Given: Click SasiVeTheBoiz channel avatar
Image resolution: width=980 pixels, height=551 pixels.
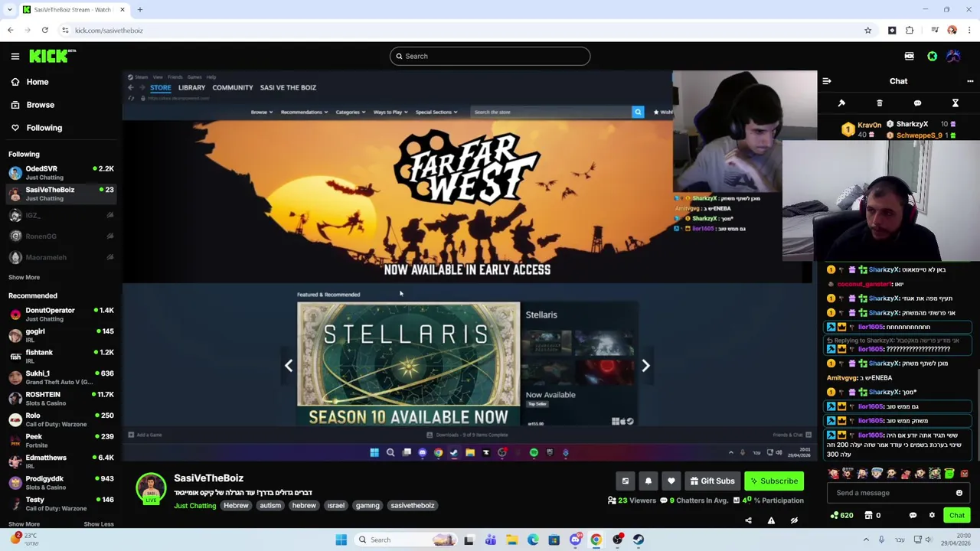Looking at the screenshot, I should click(151, 488).
